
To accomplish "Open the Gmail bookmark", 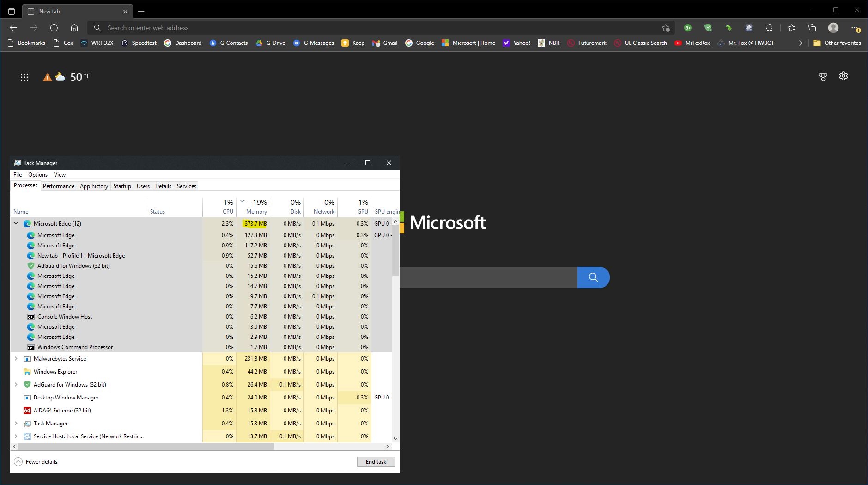I will (385, 43).
